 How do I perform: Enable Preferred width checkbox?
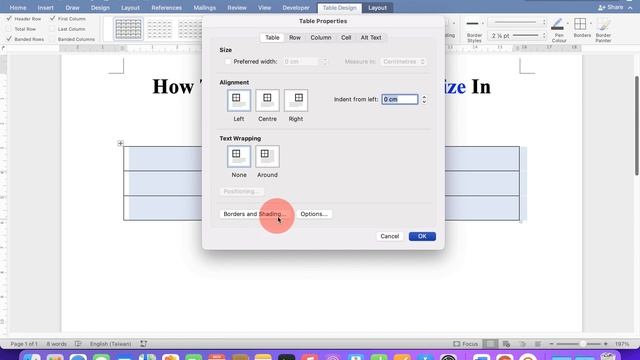tap(228, 62)
